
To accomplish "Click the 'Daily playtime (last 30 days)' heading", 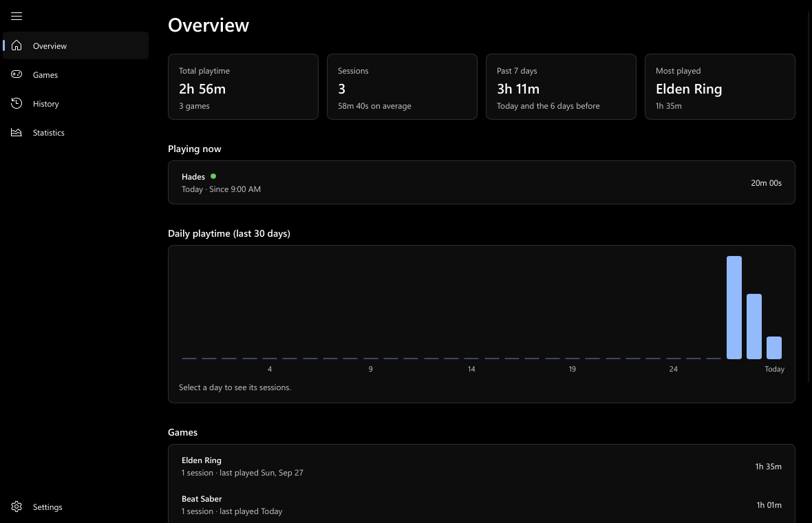I will 229,233.
